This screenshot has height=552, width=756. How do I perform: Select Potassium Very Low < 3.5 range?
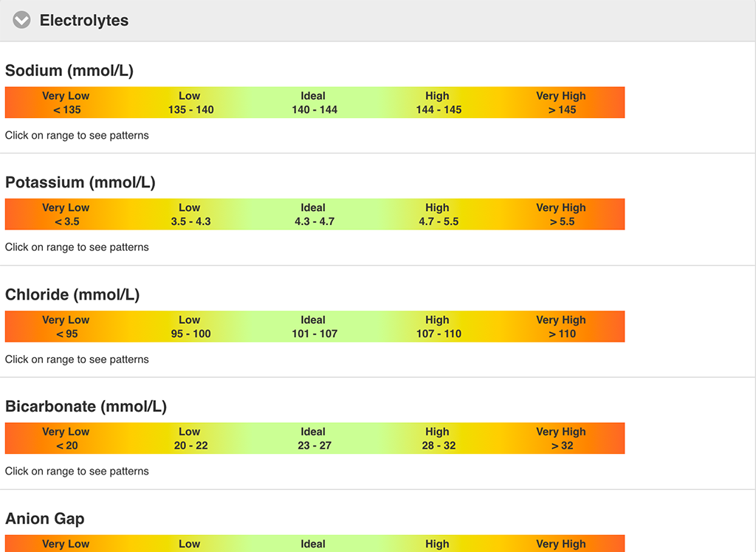(67, 215)
